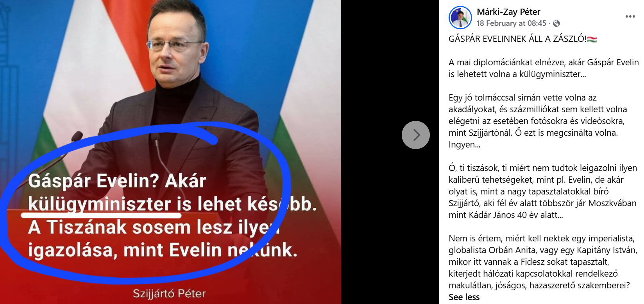Image resolution: width=644 pixels, height=304 pixels.
Task: Click the Szijjártó Péter caption in the image
Action: 169,293
